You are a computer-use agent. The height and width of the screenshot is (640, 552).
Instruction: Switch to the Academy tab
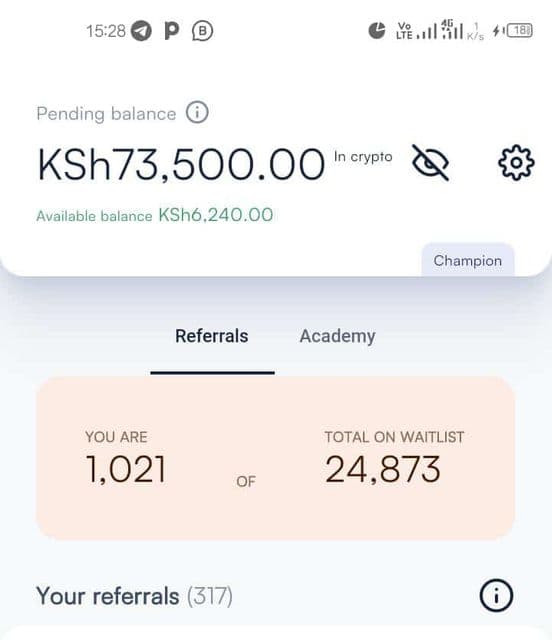(x=337, y=336)
